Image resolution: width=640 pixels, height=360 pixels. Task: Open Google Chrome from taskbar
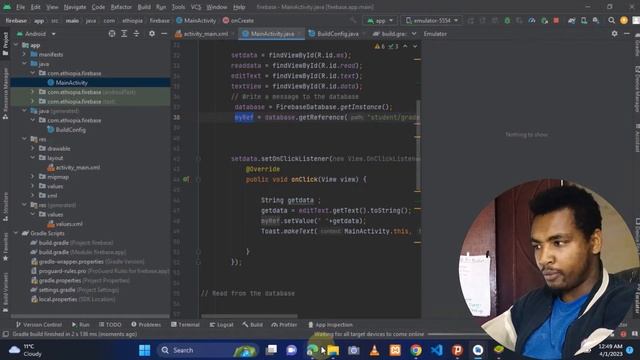pos(416,350)
